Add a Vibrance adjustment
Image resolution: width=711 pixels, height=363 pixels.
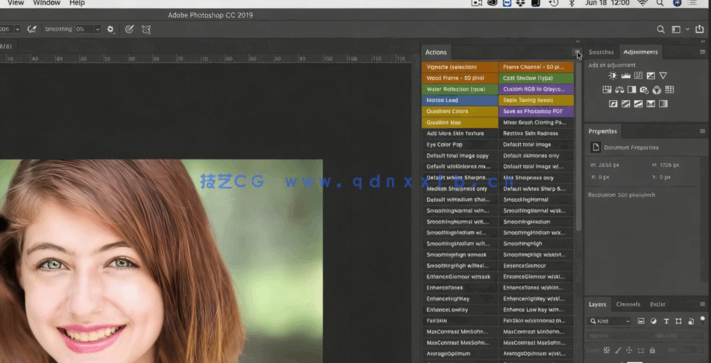(x=663, y=76)
